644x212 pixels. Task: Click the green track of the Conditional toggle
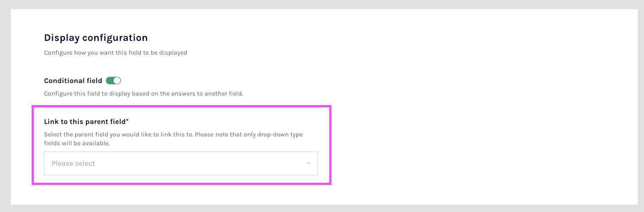[110, 81]
